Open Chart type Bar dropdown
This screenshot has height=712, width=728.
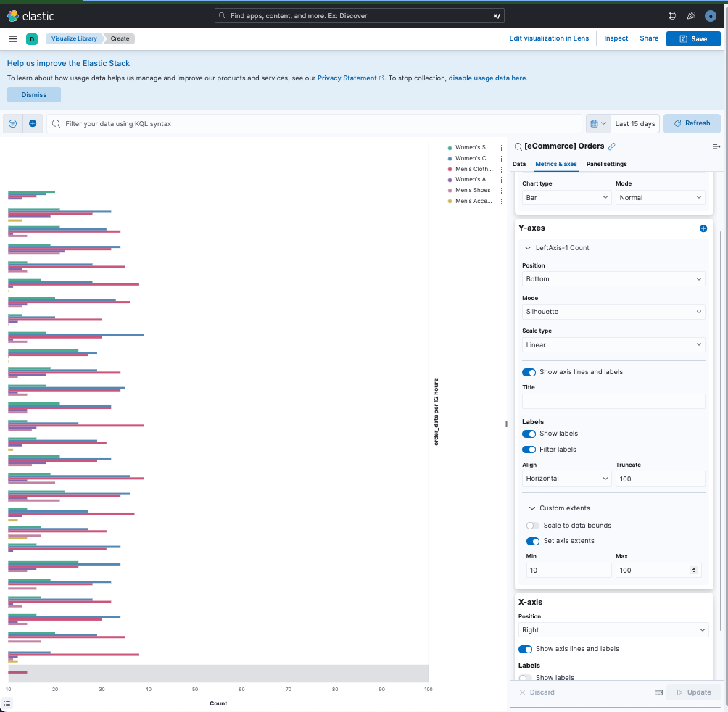(566, 198)
